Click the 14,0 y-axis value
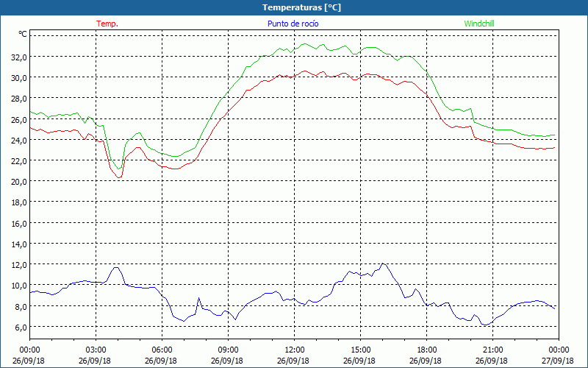Image resolution: width=588 pixels, height=368 pixels. [19, 244]
